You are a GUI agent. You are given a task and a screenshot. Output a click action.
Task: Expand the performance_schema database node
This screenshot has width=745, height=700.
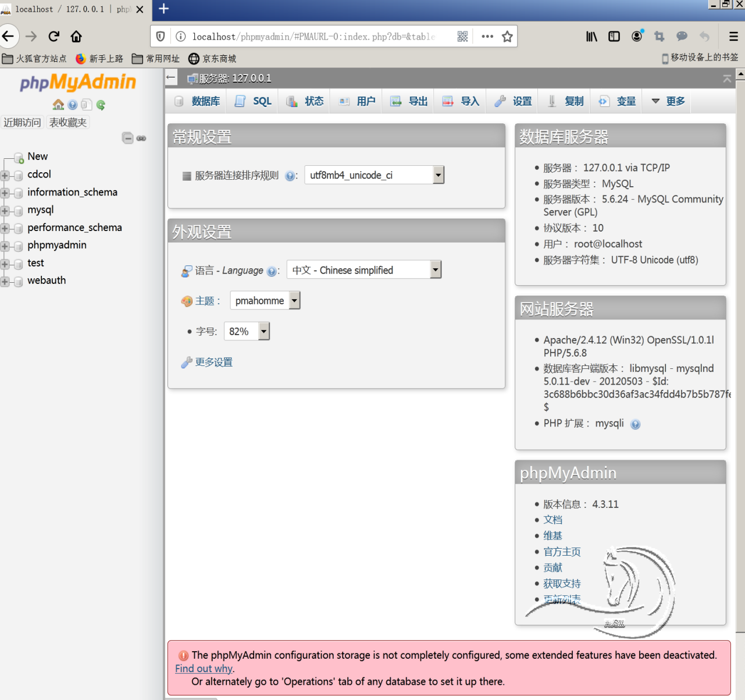(5, 228)
